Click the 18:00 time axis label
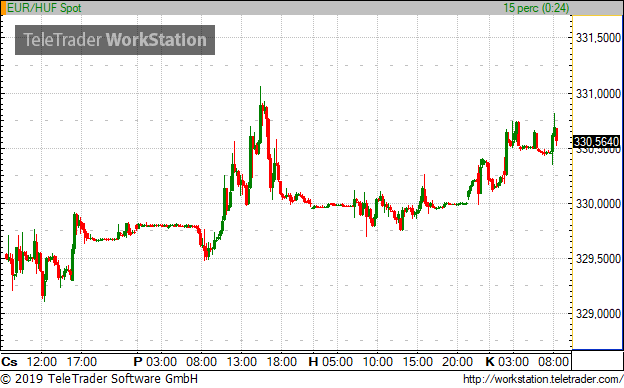Screen dimensions: 624x388 [281, 362]
